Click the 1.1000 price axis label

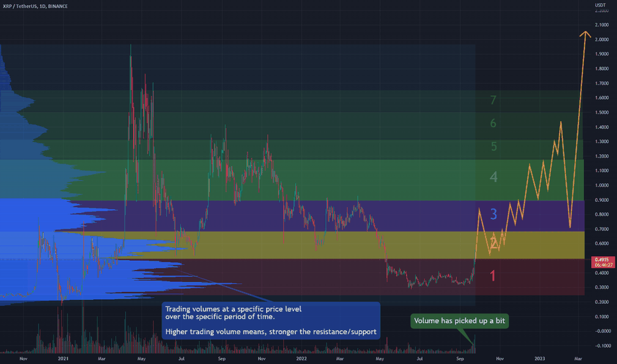click(602, 171)
